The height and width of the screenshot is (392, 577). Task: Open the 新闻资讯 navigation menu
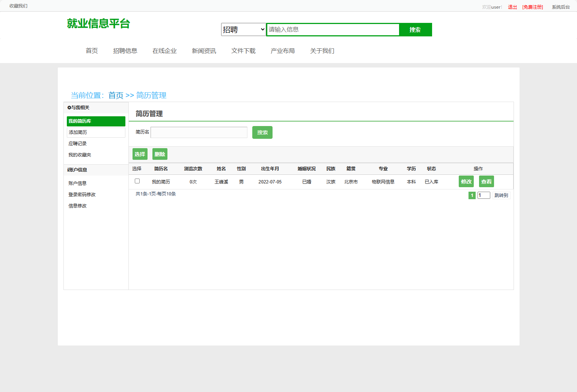tap(203, 51)
